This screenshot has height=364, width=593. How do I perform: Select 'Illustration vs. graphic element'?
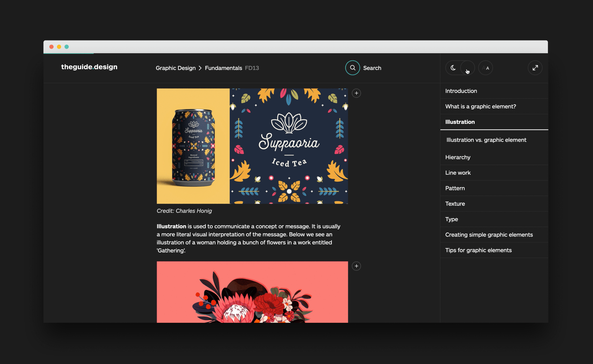click(x=486, y=140)
